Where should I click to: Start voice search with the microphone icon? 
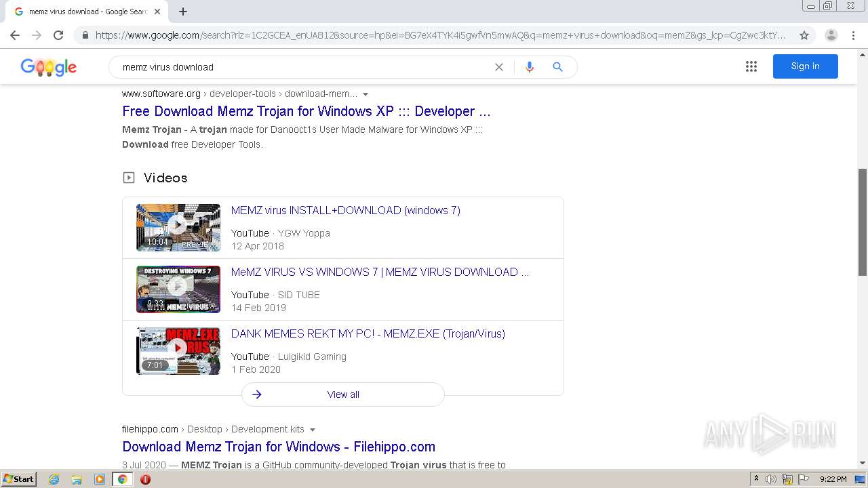point(530,67)
